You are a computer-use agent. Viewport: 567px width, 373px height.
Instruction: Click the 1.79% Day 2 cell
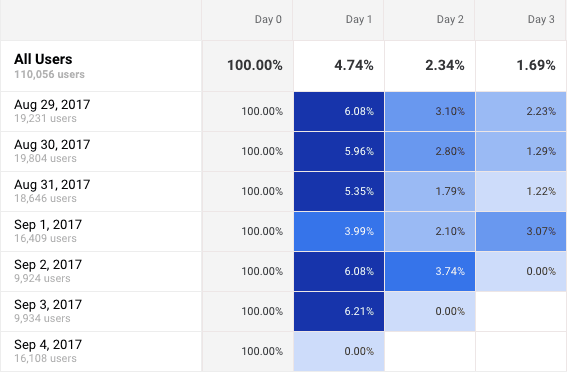[430, 192]
